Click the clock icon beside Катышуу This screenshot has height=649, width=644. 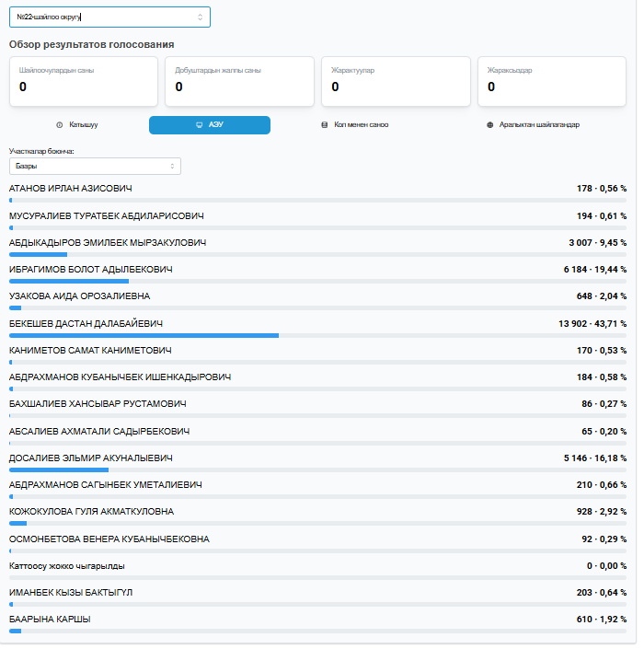[x=60, y=125]
